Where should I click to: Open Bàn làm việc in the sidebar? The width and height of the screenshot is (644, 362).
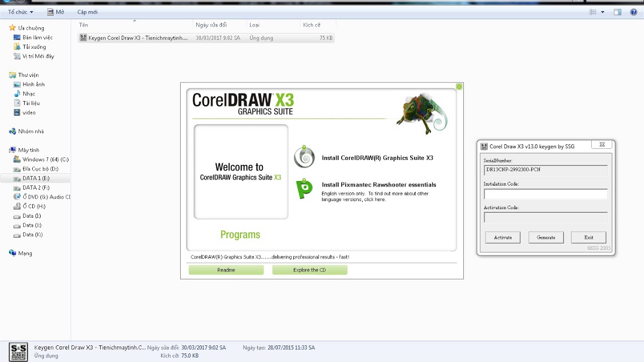tap(33, 37)
